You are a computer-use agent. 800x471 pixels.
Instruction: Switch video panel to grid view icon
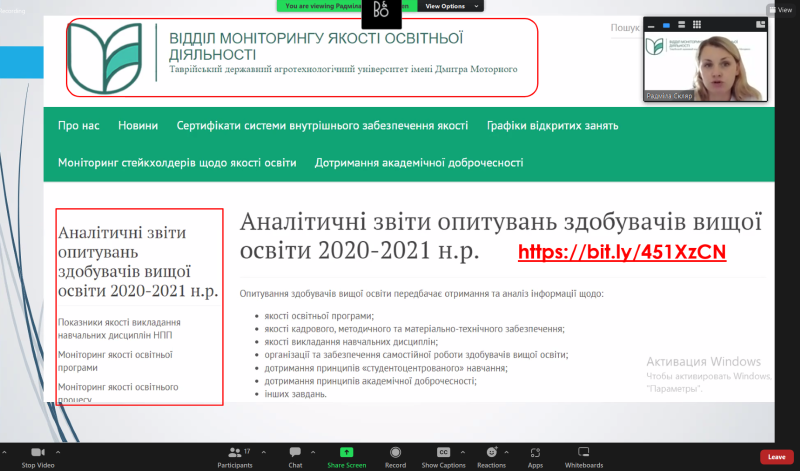tap(696, 24)
